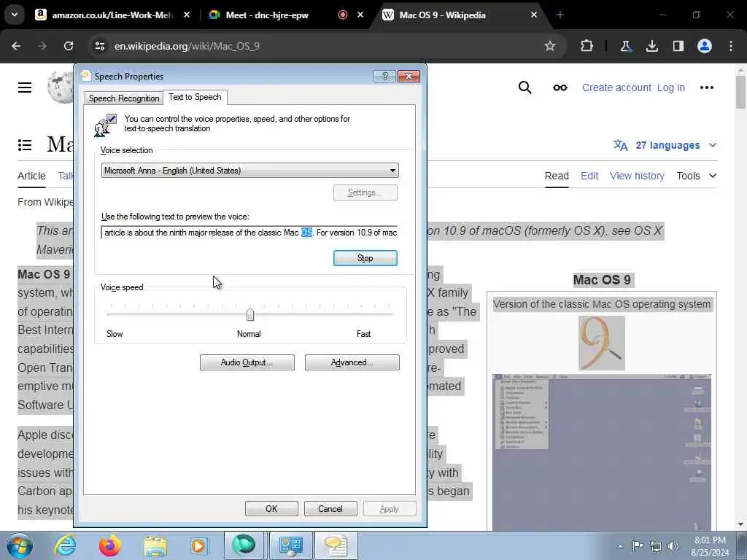Open Advanced speech settings
The height and width of the screenshot is (560, 747).
(352, 362)
